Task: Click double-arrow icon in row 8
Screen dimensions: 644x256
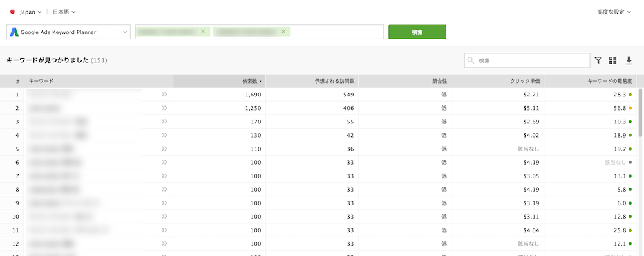Action: point(164,189)
